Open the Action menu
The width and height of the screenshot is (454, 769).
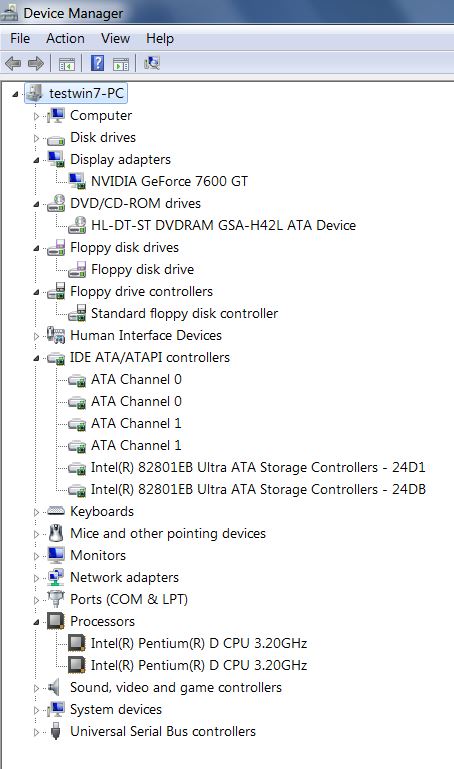point(65,38)
